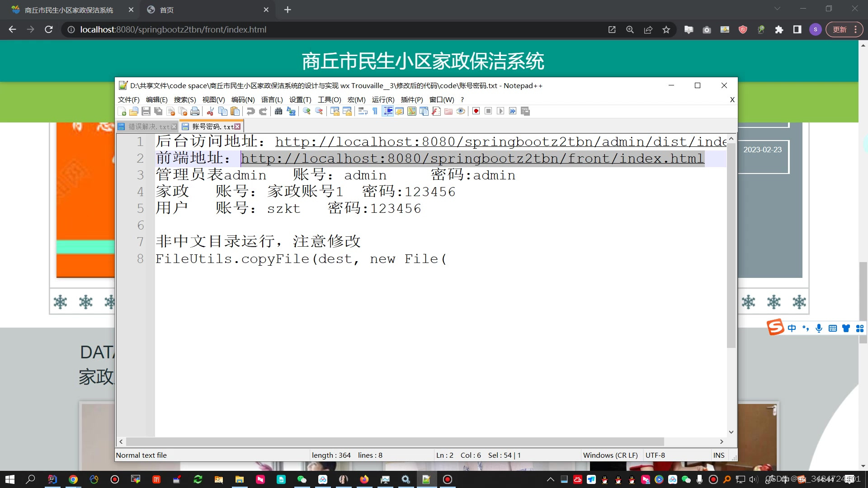868x488 pixels.
Task: Open Chrome tab search chevron
Action: click(x=777, y=9)
